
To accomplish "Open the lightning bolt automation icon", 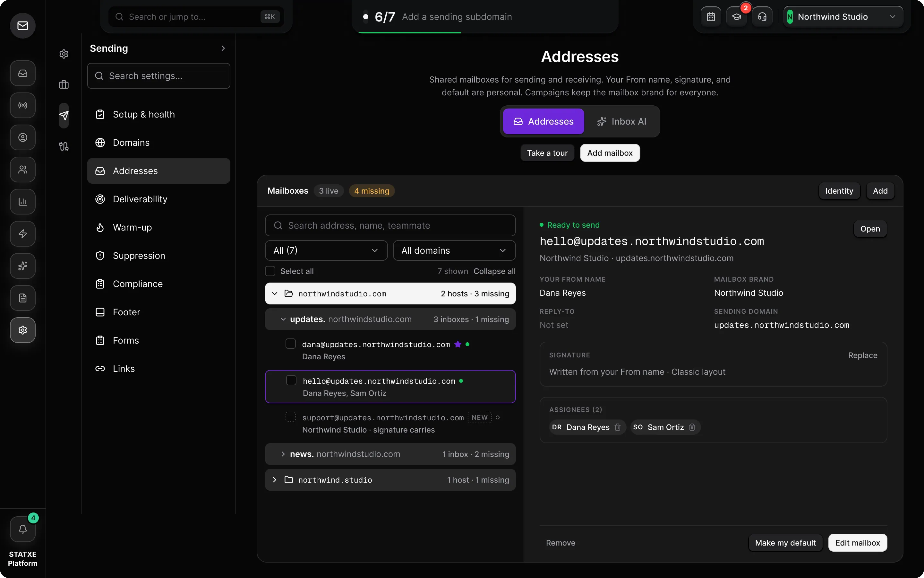I will 23,233.
